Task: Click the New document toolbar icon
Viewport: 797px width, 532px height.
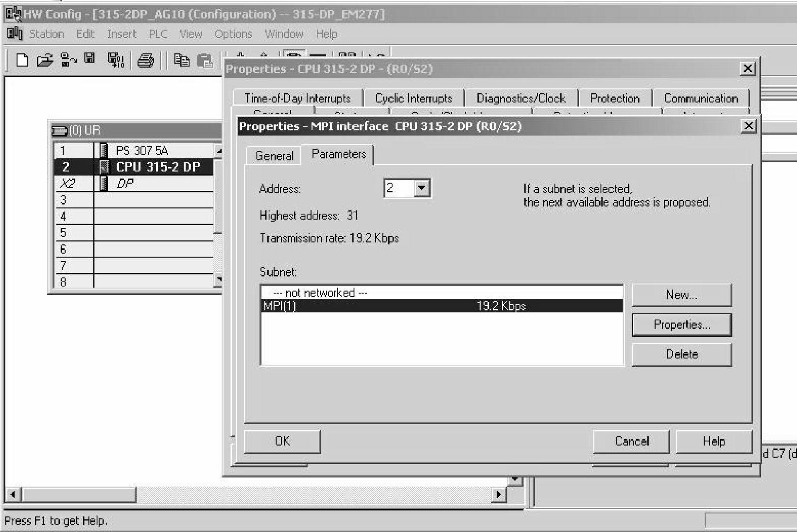Action: [22, 60]
